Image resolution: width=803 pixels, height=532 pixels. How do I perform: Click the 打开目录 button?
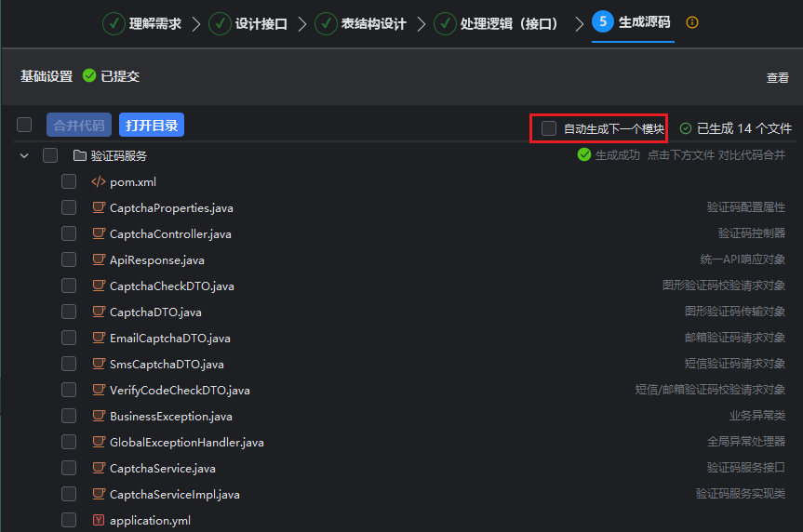(x=151, y=125)
